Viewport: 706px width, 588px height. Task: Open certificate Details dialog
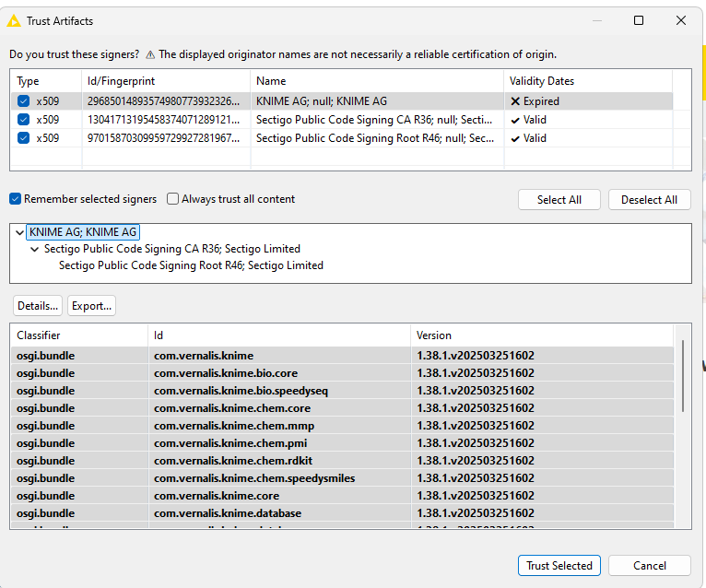(x=38, y=306)
